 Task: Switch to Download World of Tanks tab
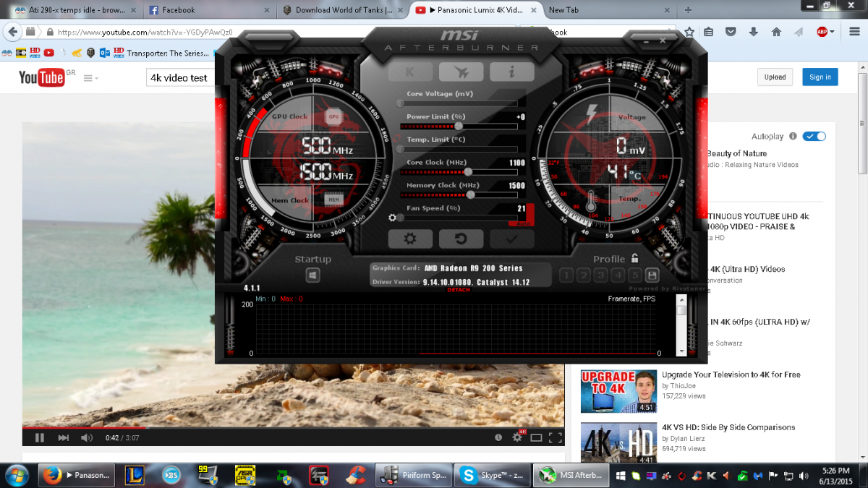click(x=344, y=10)
